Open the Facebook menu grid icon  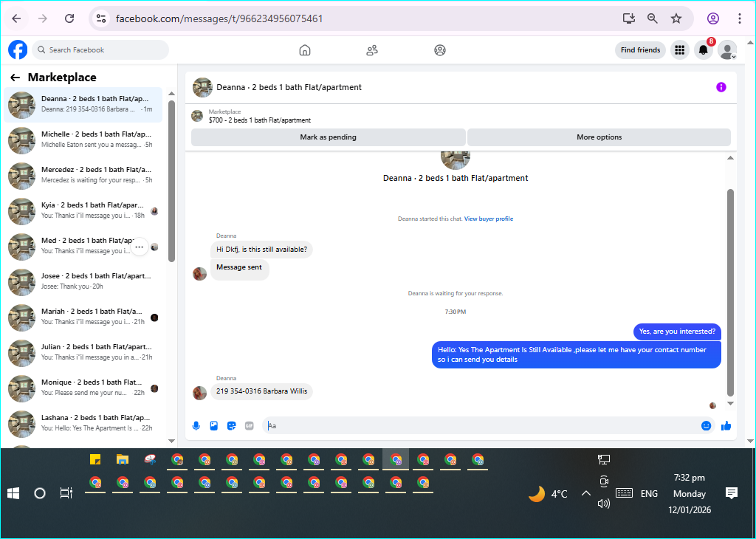[680, 49]
